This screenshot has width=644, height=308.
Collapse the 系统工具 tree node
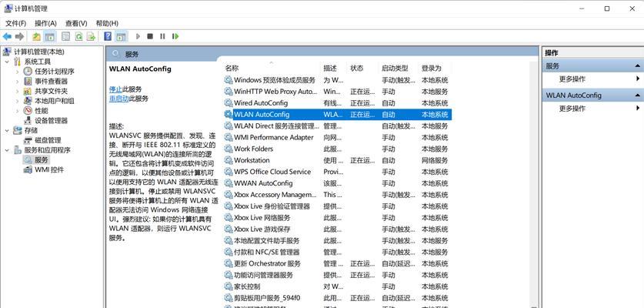pos(7,62)
